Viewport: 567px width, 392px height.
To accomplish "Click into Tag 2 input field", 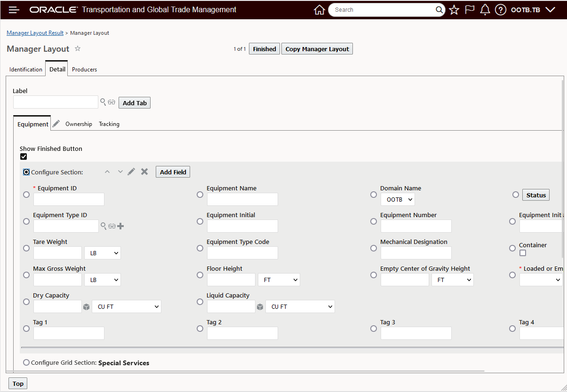I will tap(242, 333).
